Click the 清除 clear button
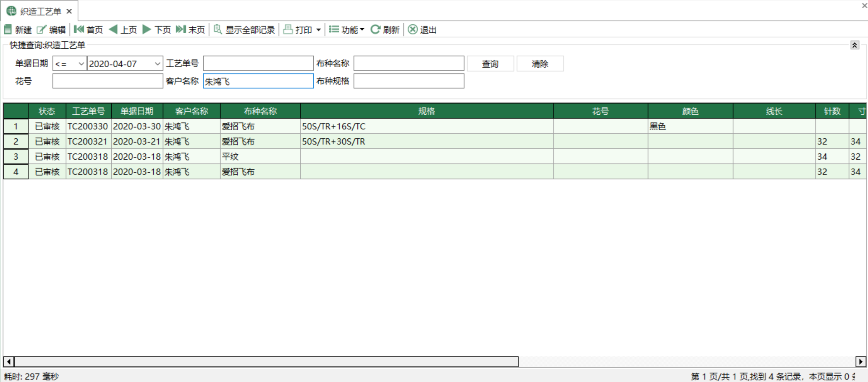The height and width of the screenshot is (382, 868). pyautogui.click(x=540, y=63)
